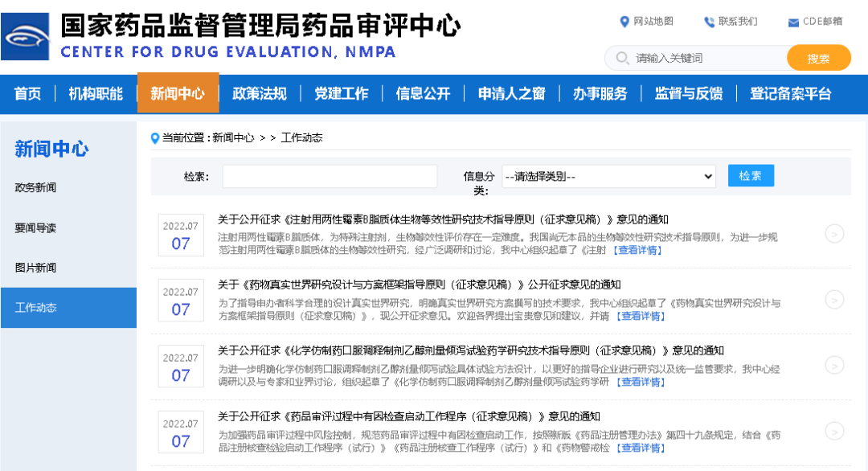Open 党建工作 navigation menu

(342, 94)
